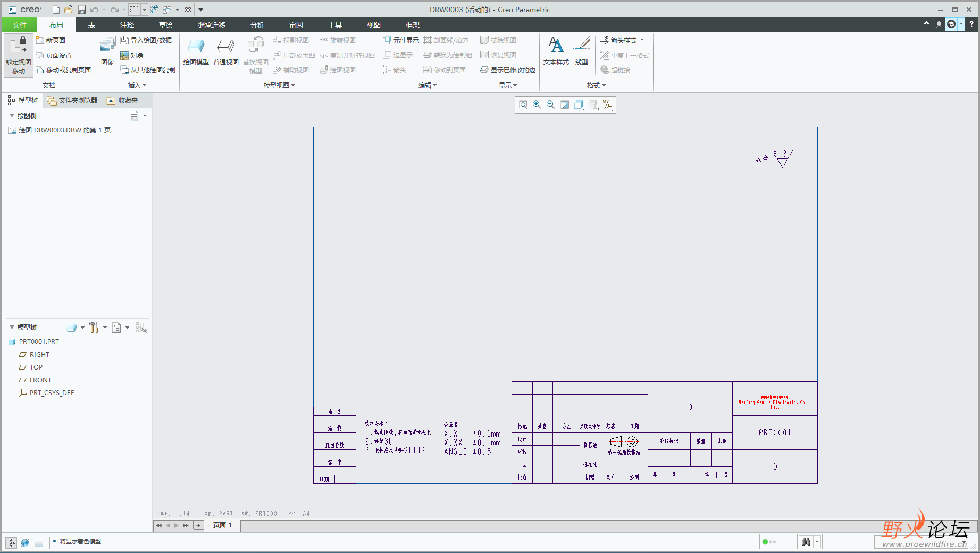Click the Undo arrow icon
Screen dimensions: 980x553
tap(95, 10)
